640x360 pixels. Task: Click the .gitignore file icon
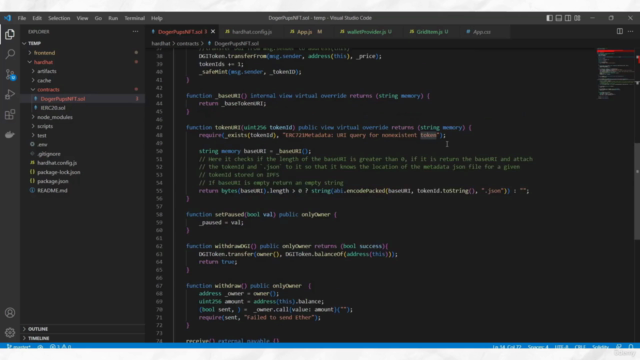tap(32, 153)
